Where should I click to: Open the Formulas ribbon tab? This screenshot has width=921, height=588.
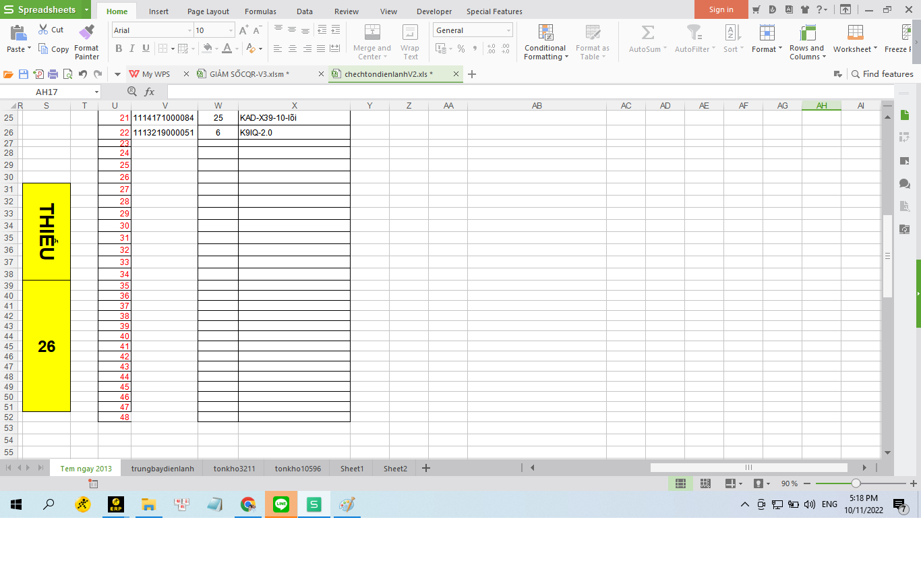point(260,11)
